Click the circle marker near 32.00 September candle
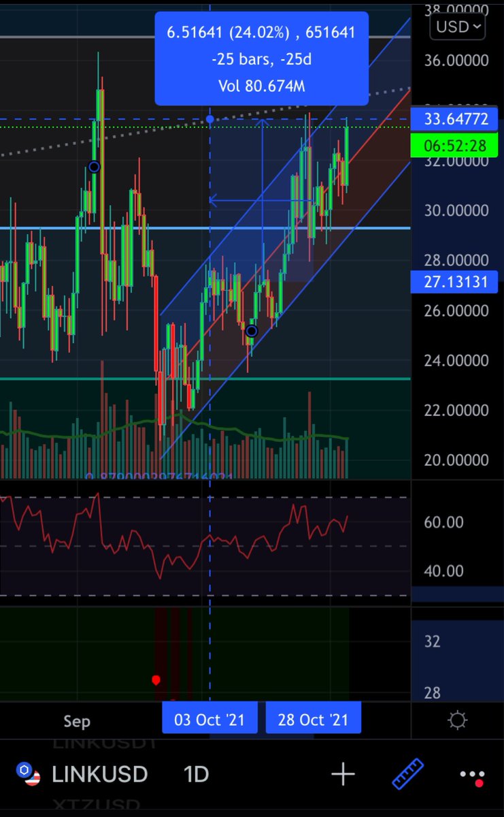 [x=95, y=167]
